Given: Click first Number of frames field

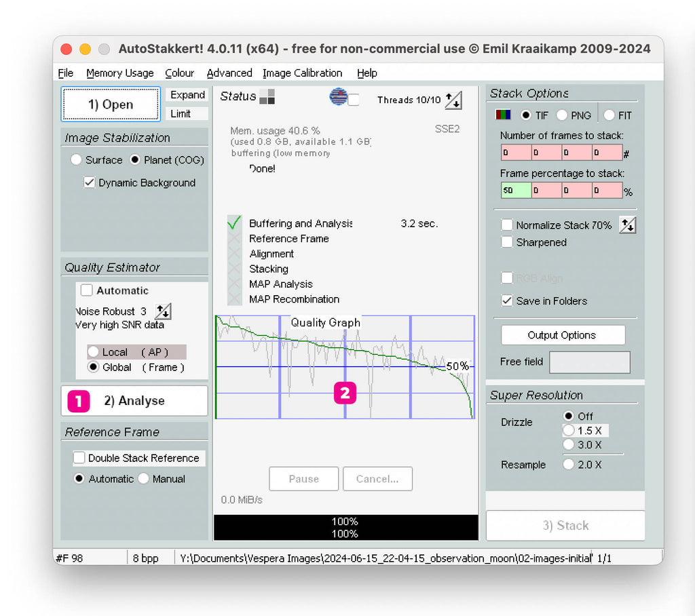Looking at the screenshot, I should 516,153.
